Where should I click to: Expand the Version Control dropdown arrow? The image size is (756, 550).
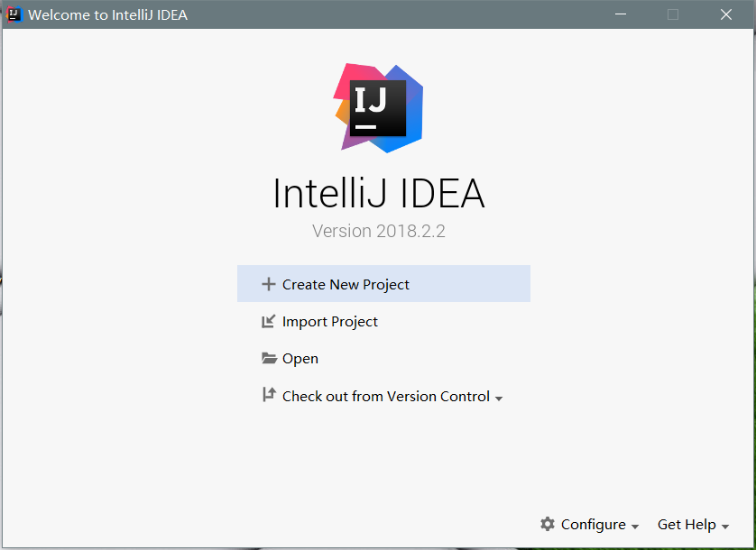[x=499, y=399]
